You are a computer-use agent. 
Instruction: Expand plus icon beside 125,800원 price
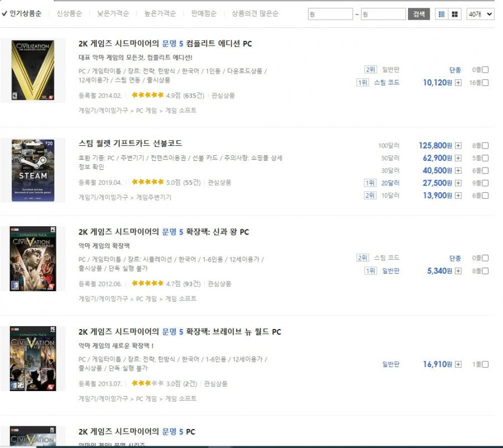coord(458,146)
